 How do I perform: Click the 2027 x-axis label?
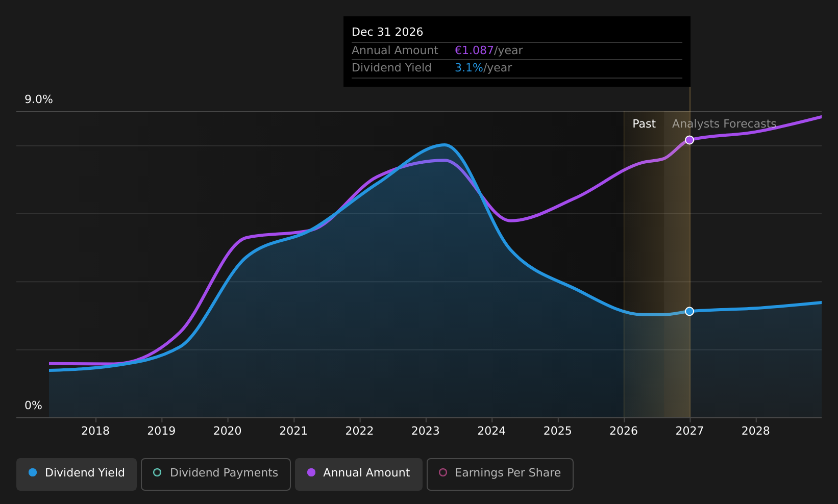[689, 431]
